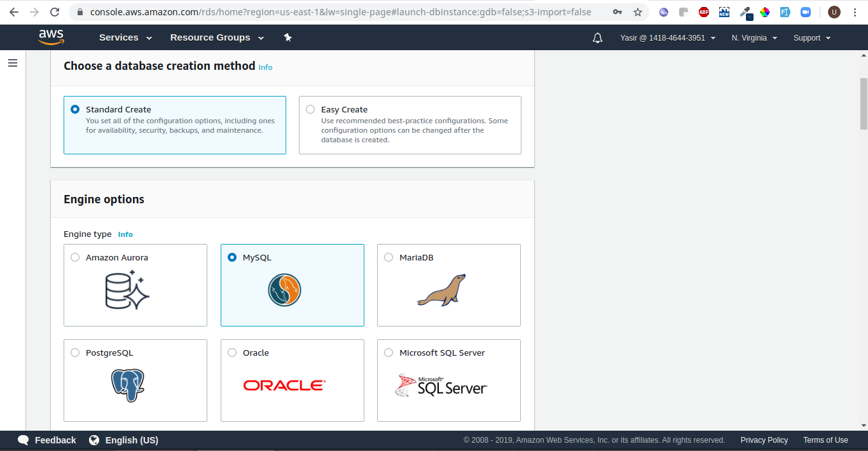Open Privacy Policy link
868x451 pixels.
coord(764,440)
